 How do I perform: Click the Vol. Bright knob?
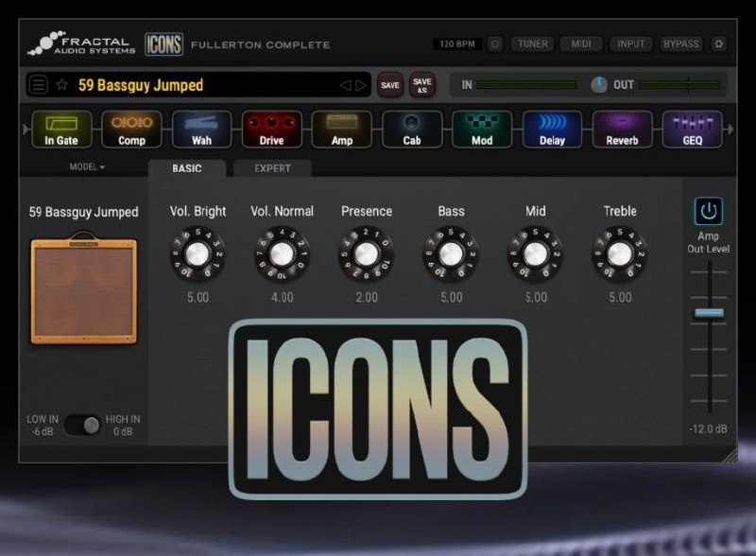198,253
